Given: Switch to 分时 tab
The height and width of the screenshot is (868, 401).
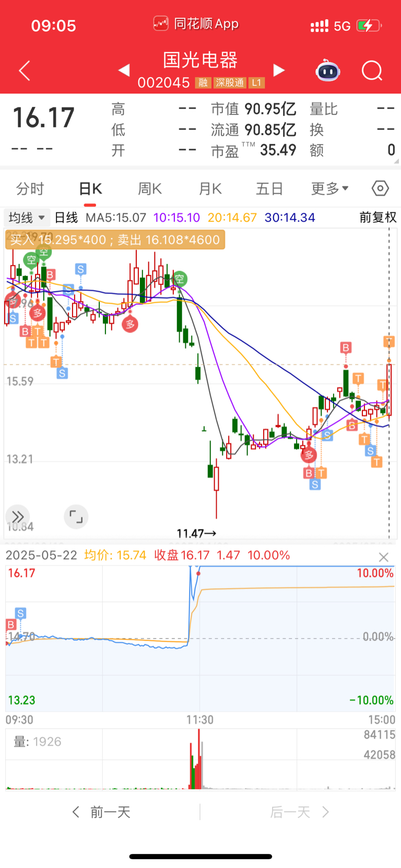Looking at the screenshot, I should click(30, 188).
